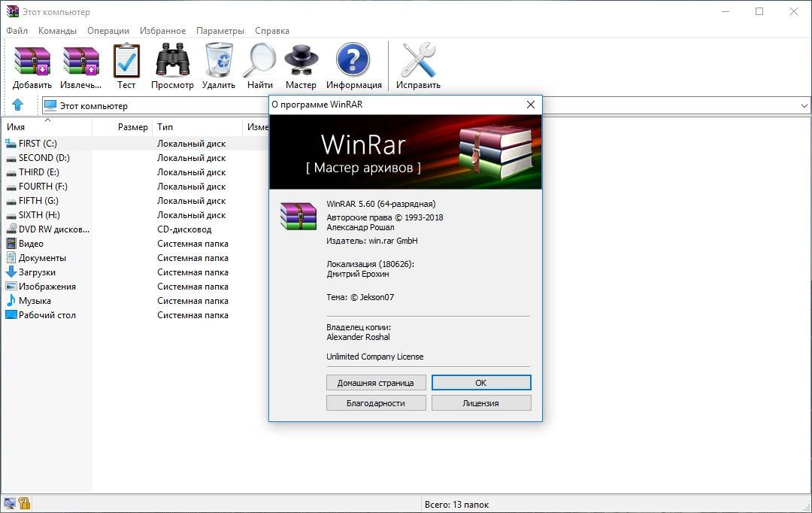Viewport: 812px width, 513px height.
Task: Select the Музыка note icon
Action: tap(11, 300)
